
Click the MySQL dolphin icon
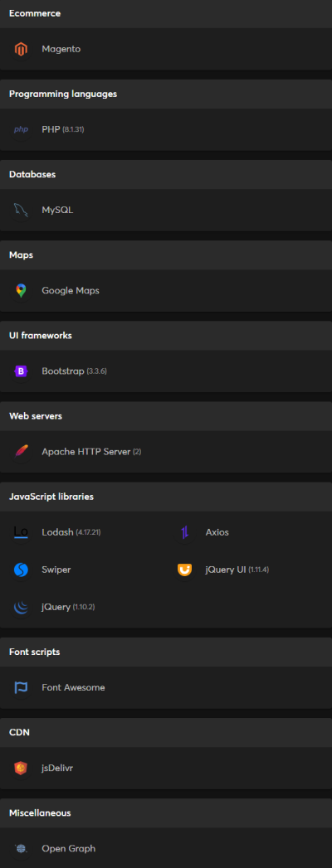[21, 211]
